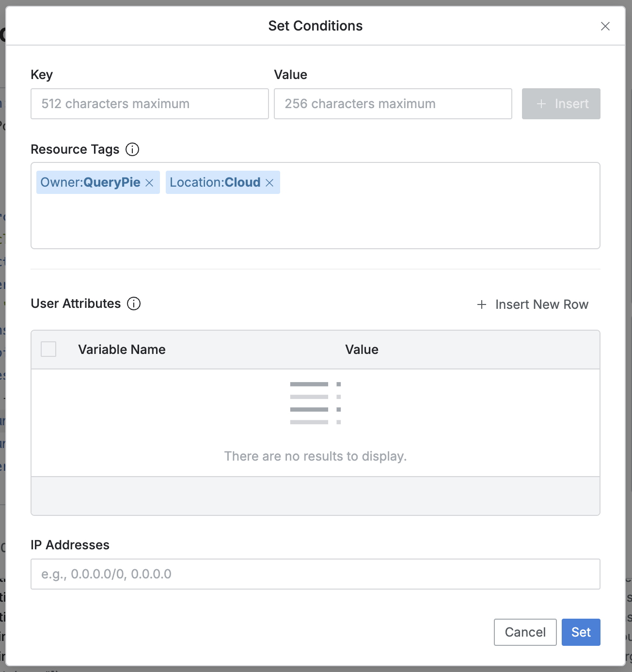Click the empty-state list icon in table
This screenshot has height=672, width=632.
tap(315, 403)
